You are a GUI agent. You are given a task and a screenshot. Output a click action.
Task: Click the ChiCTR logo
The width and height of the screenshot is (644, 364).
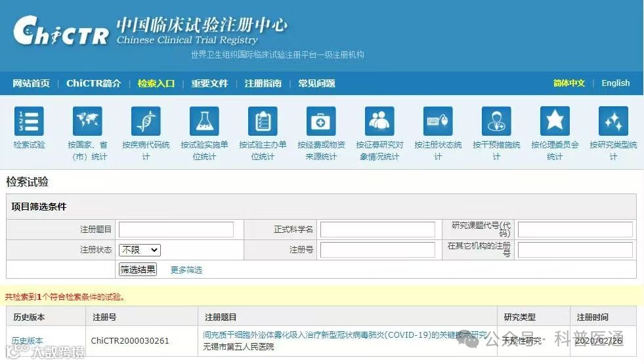click(62, 30)
